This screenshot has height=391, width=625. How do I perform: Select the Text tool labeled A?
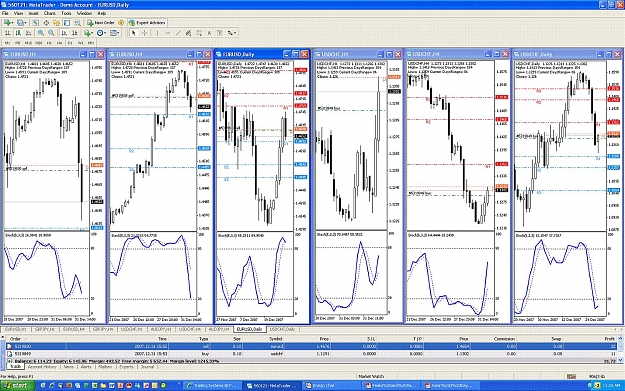209,33
